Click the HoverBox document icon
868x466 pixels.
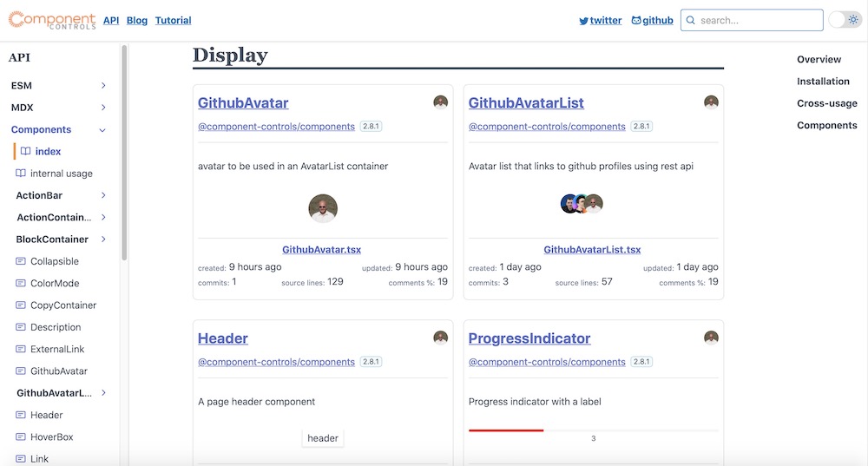[x=21, y=436]
